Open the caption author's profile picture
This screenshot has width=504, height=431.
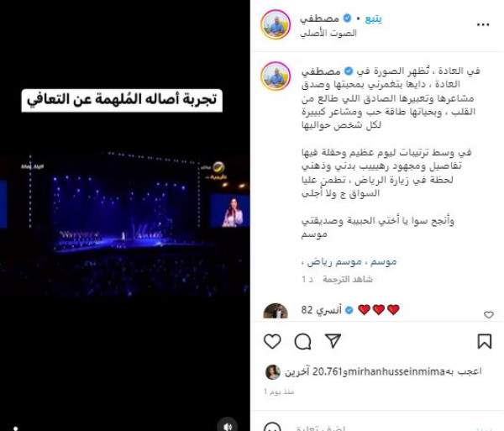pos(276,76)
